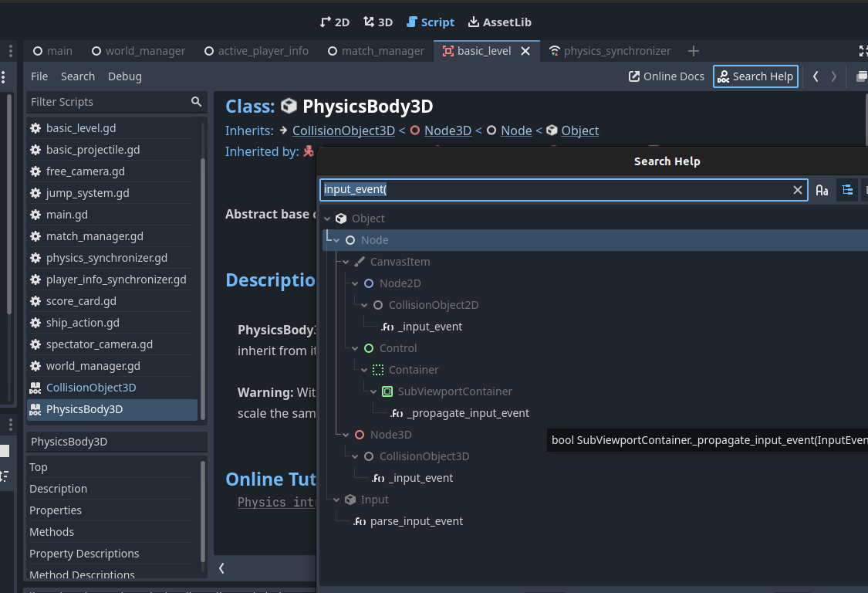This screenshot has width=868, height=593.
Task: Open the Script workspace
Action: (430, 22)
